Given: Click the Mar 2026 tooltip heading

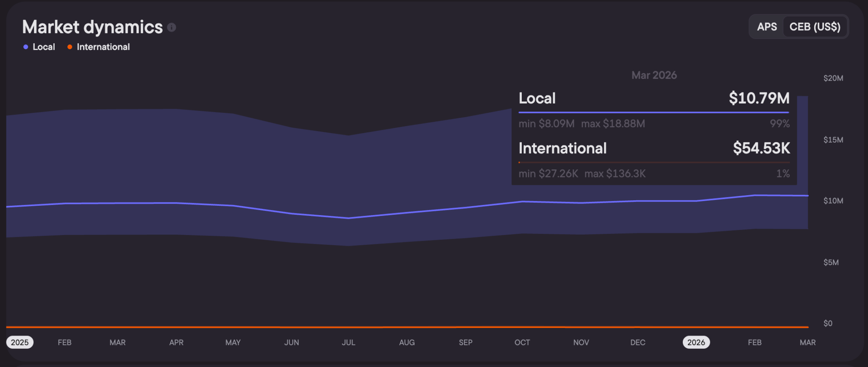Looking at the screenshot, I should (x=654, y=75).
